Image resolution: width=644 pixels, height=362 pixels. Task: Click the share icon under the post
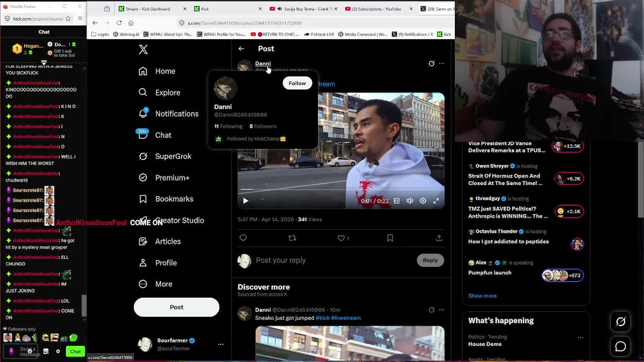(439, 238)
